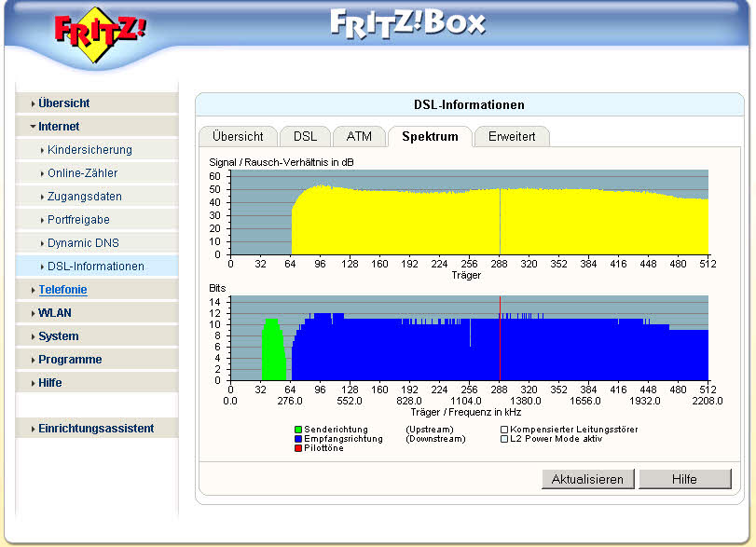
Task: Click the 'Signal / Rausch-Verhältnis in dB' label
Action: point(282,162)
